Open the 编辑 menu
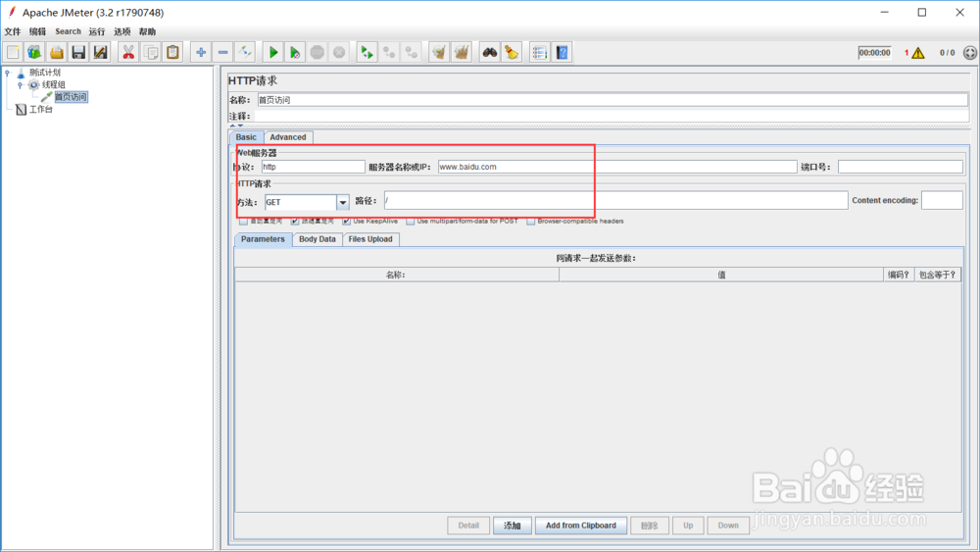 coord(37,31)
